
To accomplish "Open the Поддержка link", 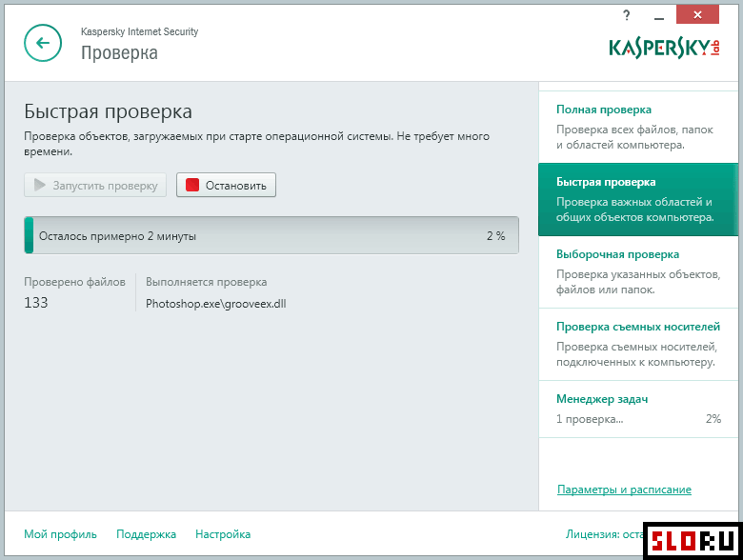I will (146, 534).
